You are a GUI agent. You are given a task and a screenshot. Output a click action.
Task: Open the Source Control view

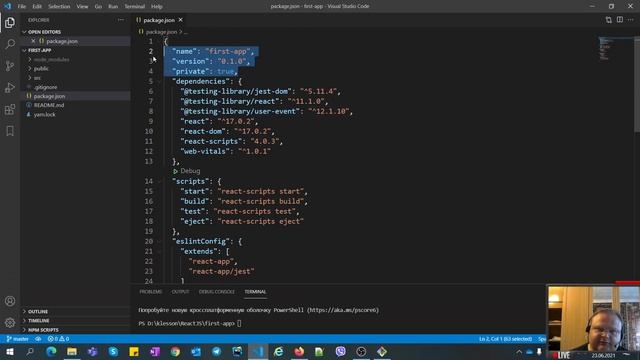coord(10,66)
